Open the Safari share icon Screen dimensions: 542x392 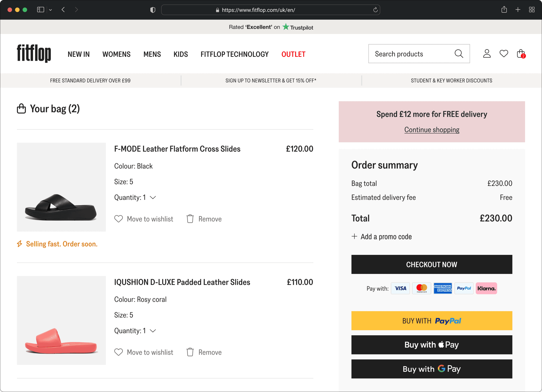[x=504, y=10]
